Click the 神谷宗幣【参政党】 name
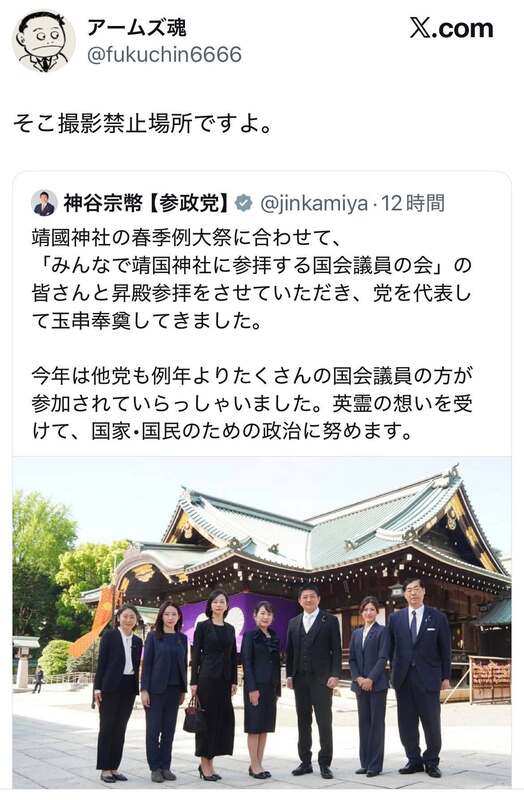524x800 pixels. 146,203
